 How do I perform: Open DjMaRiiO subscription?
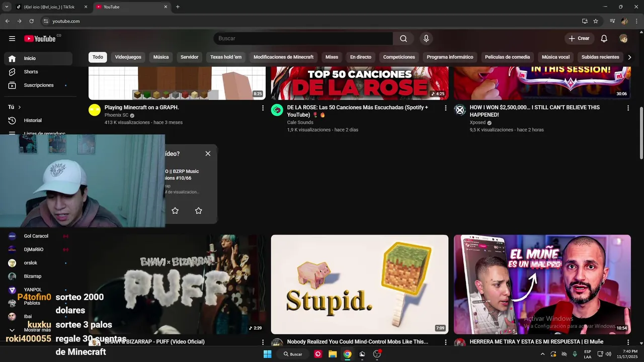38,249
